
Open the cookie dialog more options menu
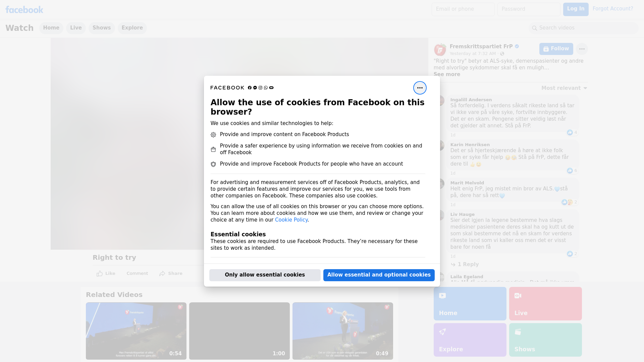pyautogui.click(x=420, y=88)
